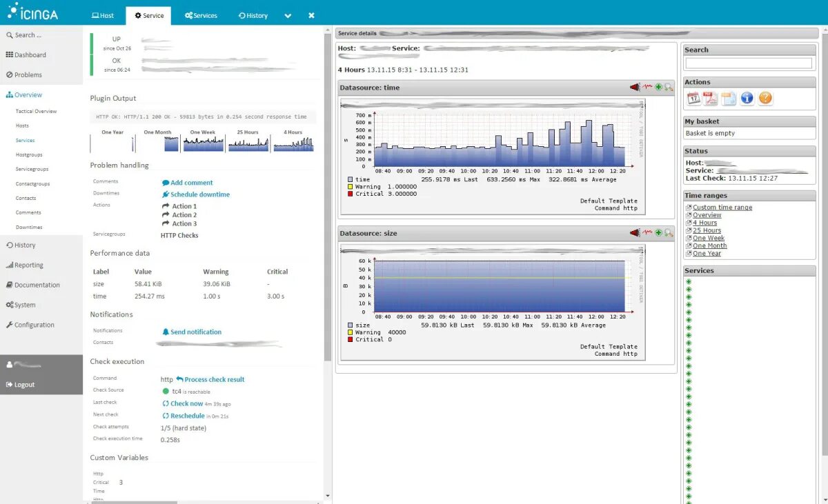828x504 pixels.
Task: Run Action 2
Action: (x=179, y=215)
